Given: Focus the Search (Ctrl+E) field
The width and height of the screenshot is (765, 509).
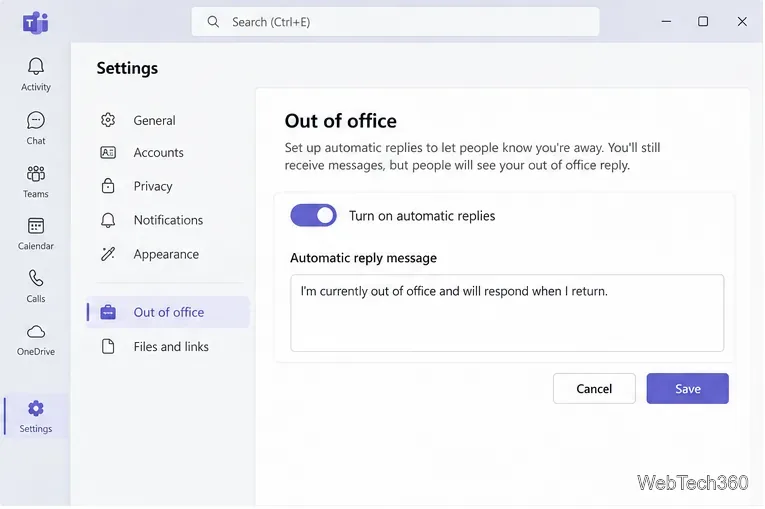Looking at the screenshot, I should tap(395, 21).
